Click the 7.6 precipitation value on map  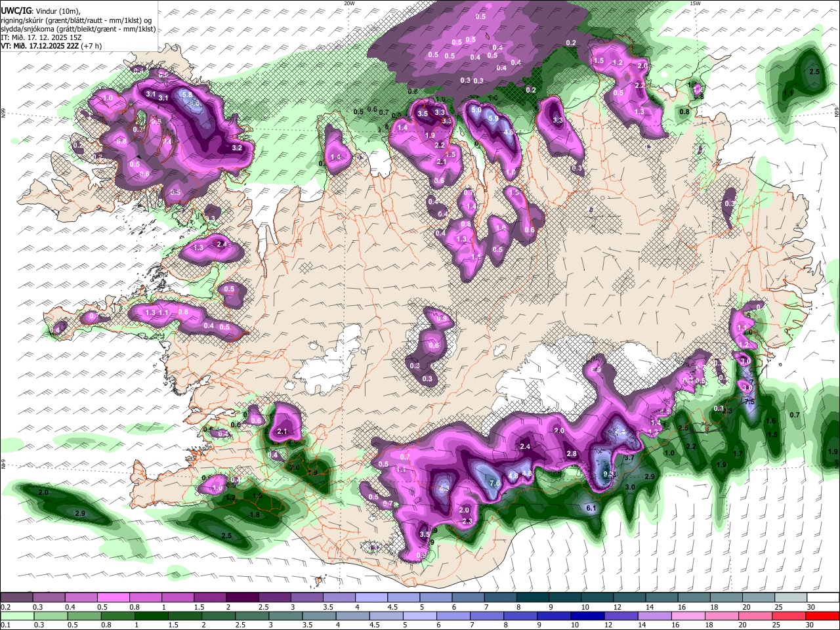click(495, 484)
